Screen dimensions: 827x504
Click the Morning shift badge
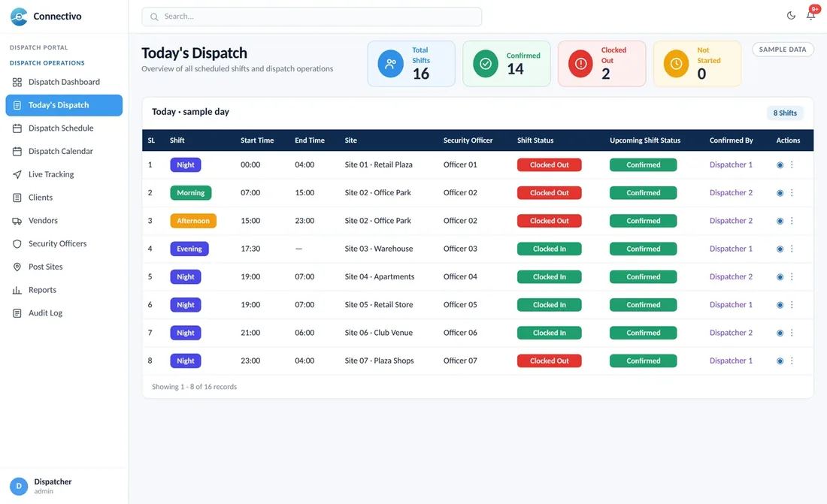tap(190, 193)
